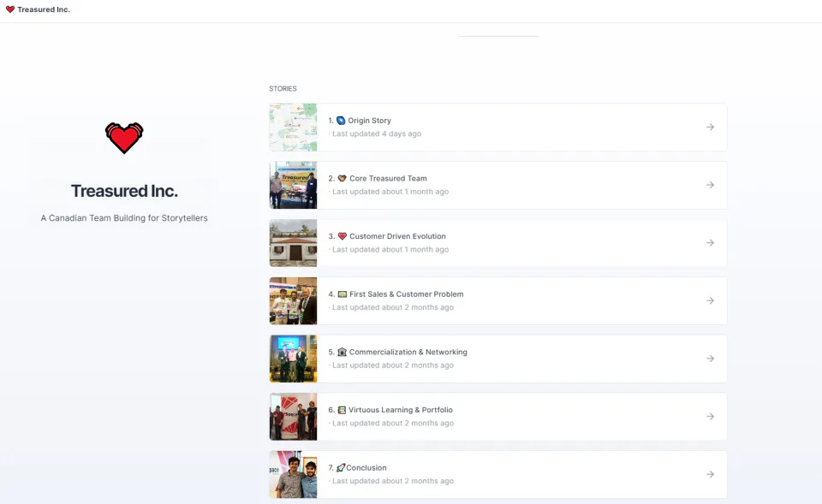Click the First Sales & Customer Problem arrow
The width and height of the screenshot is (822, 504).
[710, 300]
